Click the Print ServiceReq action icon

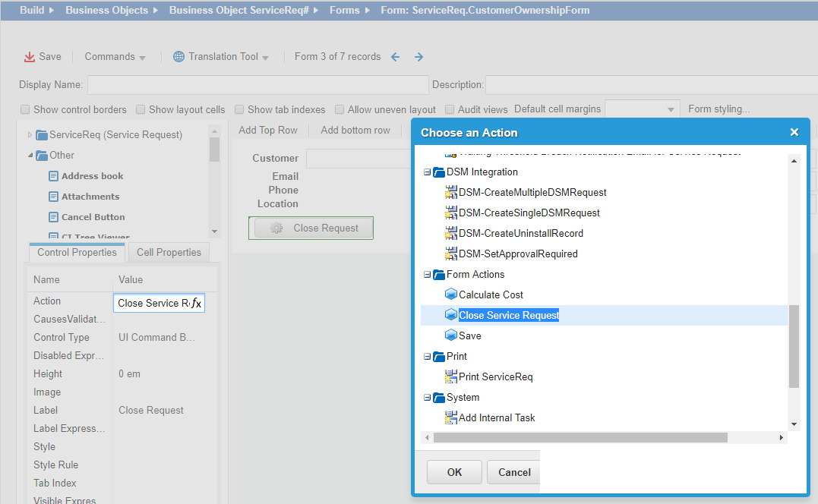(x=452, y=377)
